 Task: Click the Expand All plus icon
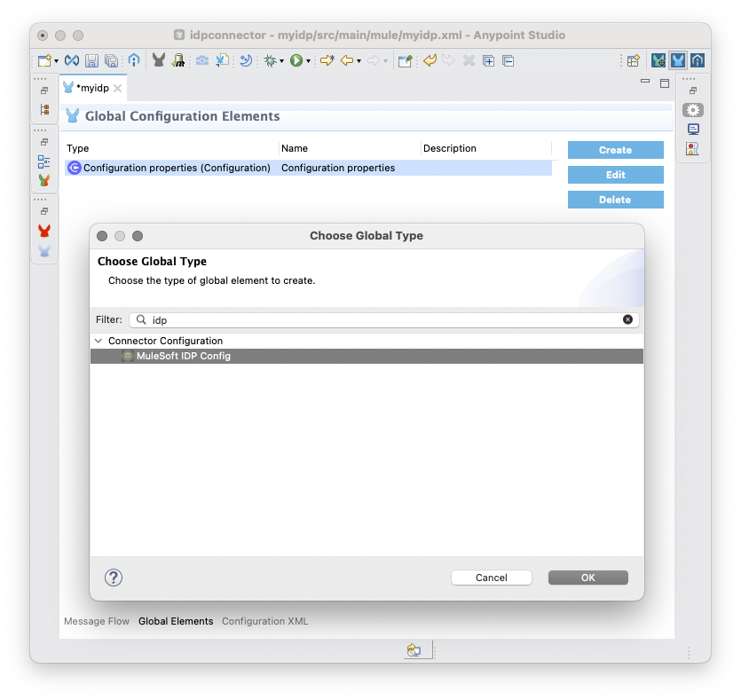488,61
